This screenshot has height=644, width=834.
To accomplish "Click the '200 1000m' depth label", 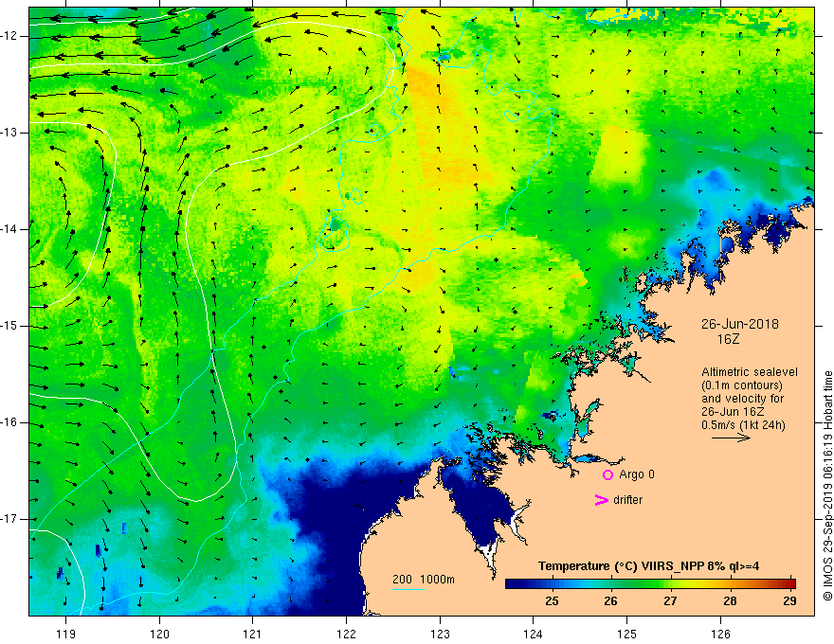I will point(424,580).
